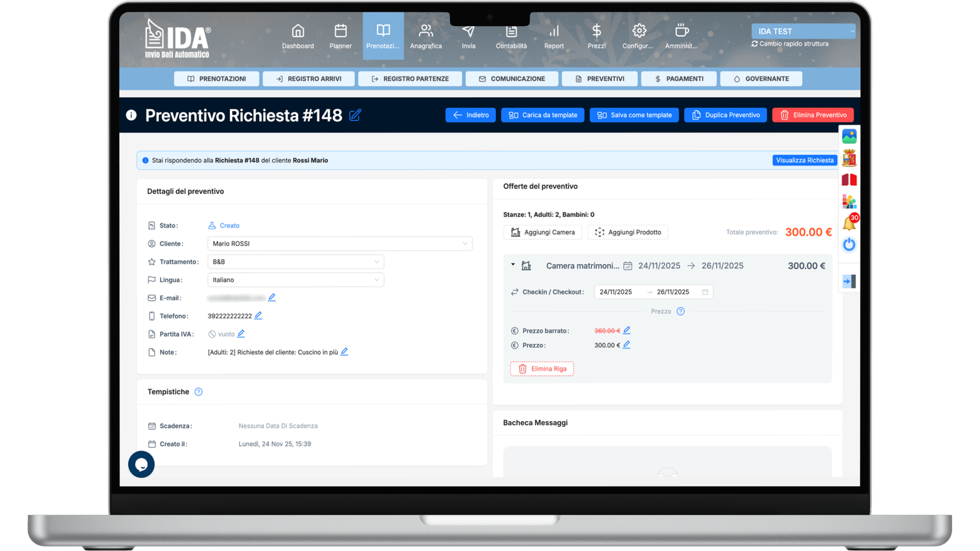Edit the Prezzo barrato value

pos(627,330)
